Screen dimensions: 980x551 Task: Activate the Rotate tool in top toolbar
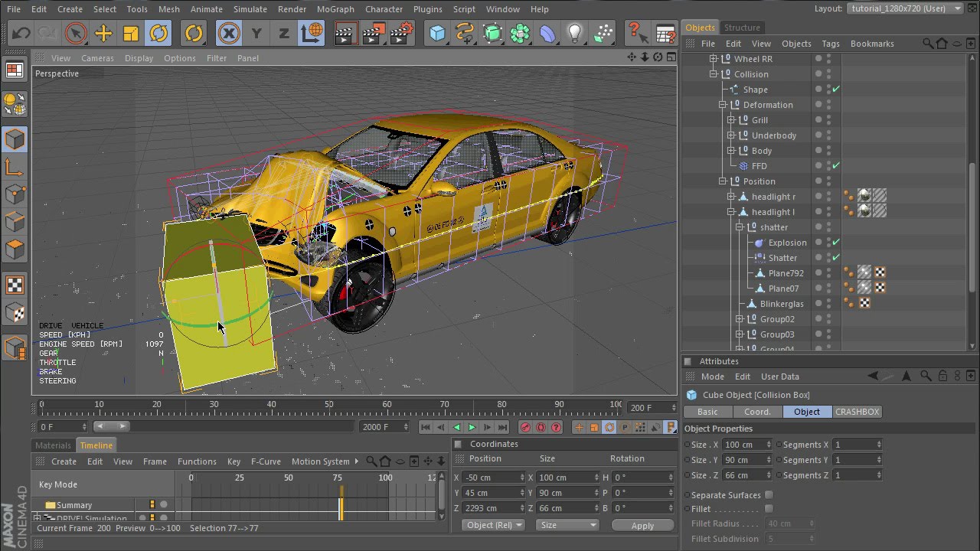point(158,33)
